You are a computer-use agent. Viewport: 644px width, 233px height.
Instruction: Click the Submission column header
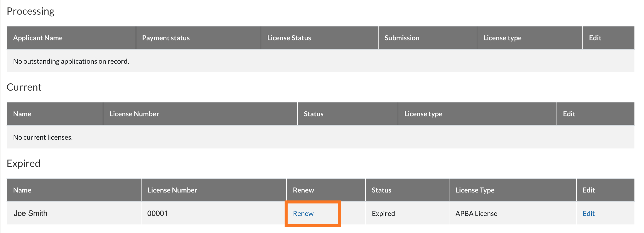coord(402,38)
